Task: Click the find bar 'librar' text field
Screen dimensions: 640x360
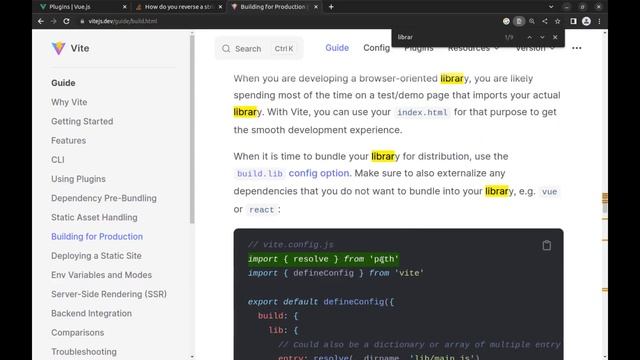Action: click(447, 37)
